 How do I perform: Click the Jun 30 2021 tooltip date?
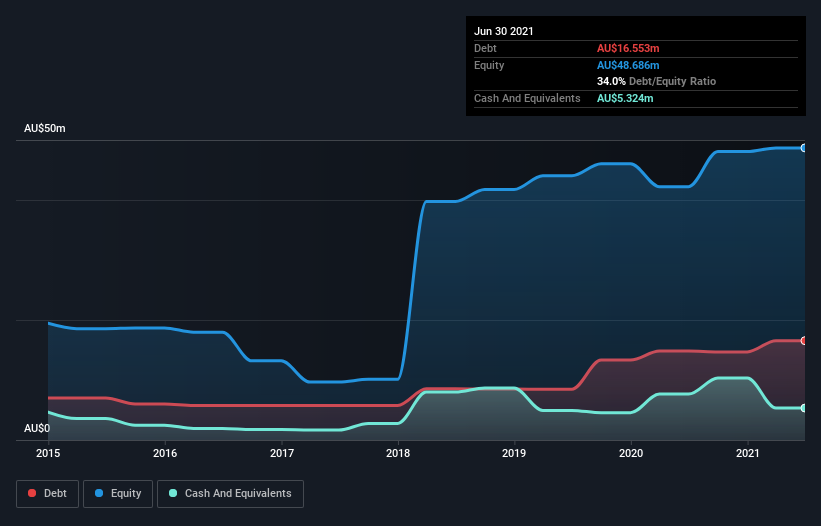tap(504, 31)
